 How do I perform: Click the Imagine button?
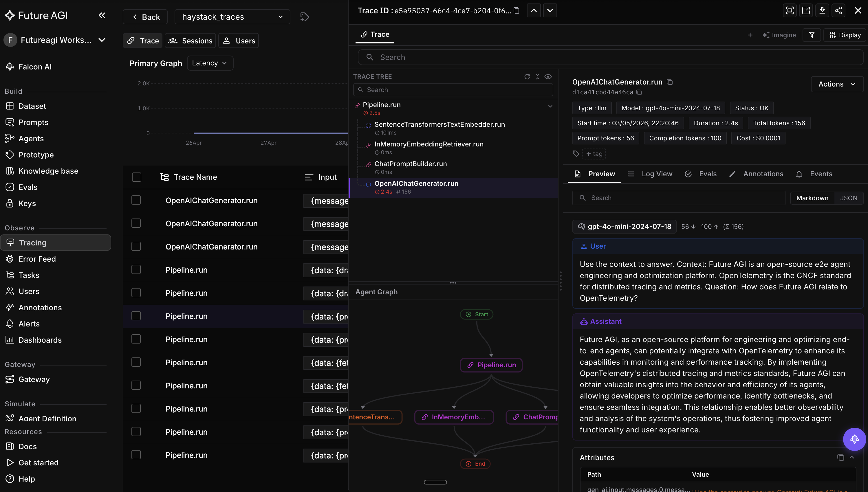[779, 35]
